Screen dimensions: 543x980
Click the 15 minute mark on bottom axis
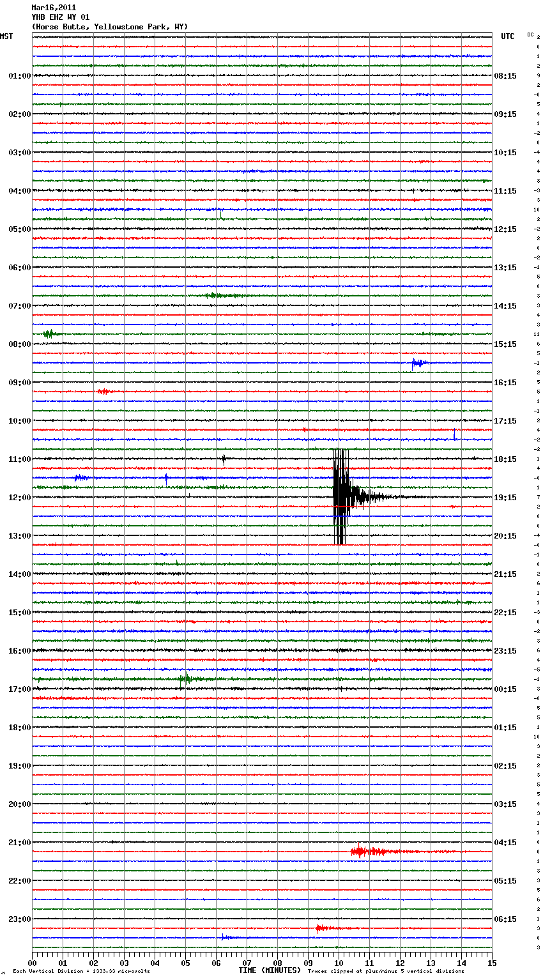click(x=492, y=963)
